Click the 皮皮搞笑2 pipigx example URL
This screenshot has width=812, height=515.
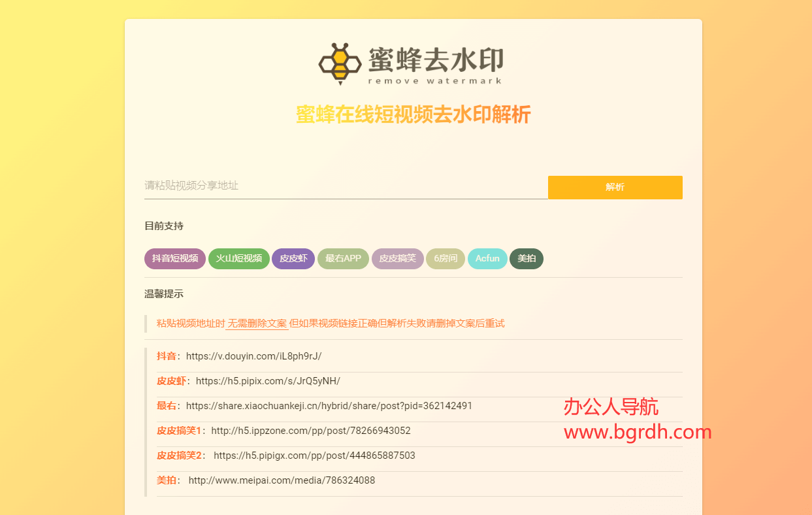(x=314, y=456)
